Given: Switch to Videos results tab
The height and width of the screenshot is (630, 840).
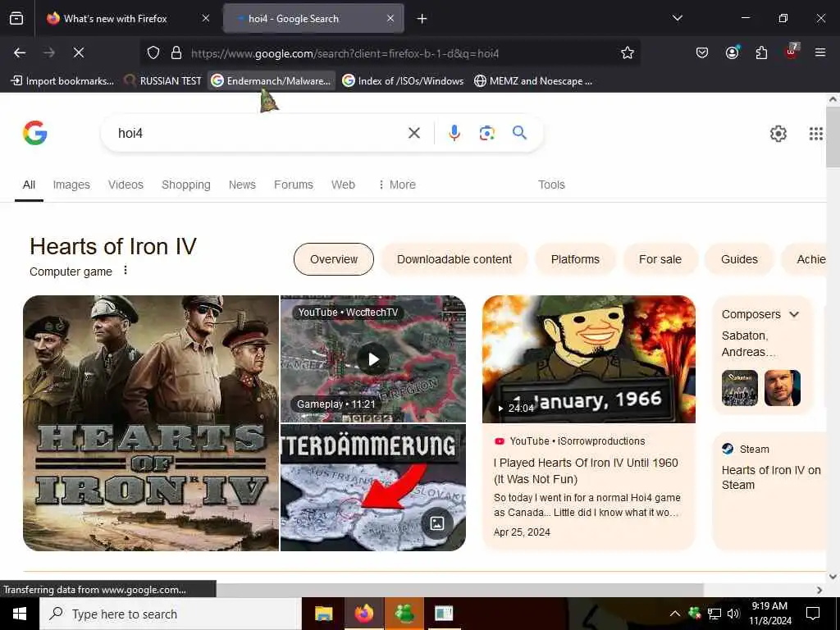Looking at the screenshot, I should [126, 185].
